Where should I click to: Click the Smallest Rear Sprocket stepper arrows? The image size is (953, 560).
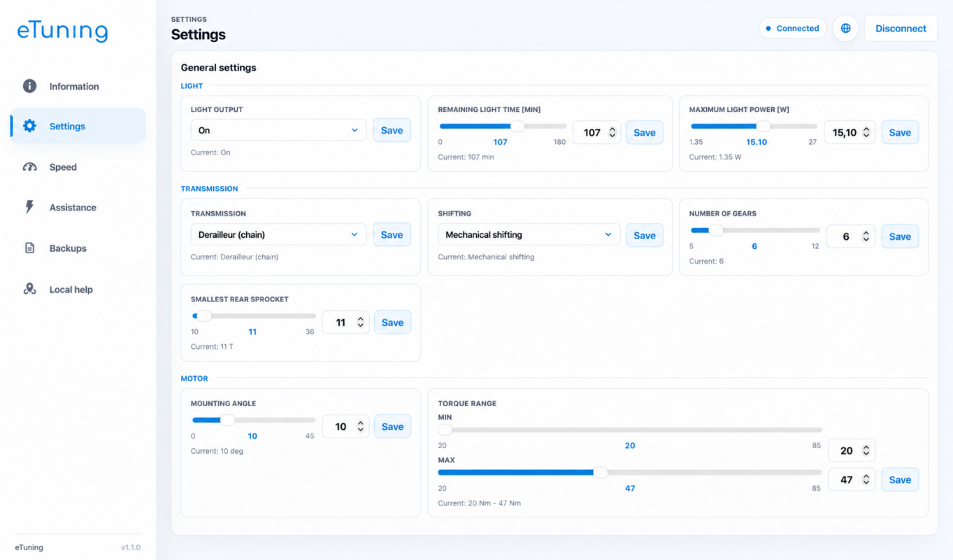pos(360,322)
